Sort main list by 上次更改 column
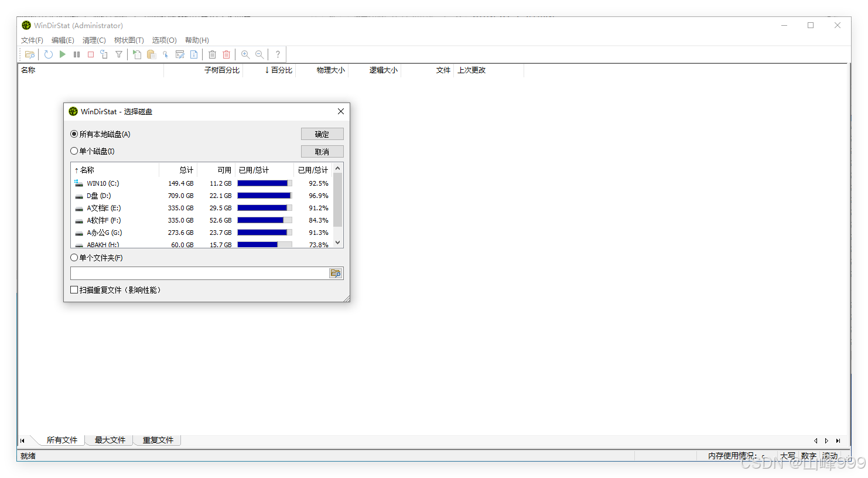The height and width of the screenshot is (478, 868). (488, 70)
